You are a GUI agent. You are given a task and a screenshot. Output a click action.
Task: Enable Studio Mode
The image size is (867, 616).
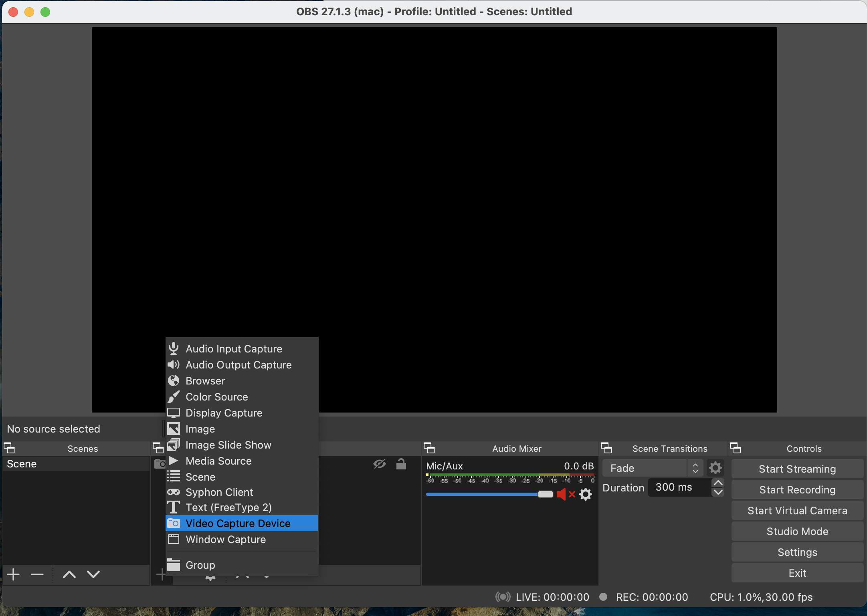click(797, 531)
